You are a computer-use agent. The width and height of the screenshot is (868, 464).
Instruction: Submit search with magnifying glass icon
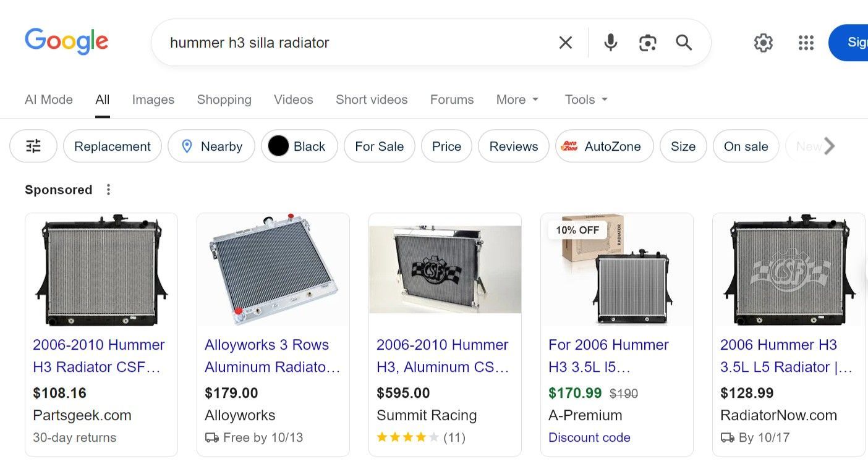[x=684, y=43]
